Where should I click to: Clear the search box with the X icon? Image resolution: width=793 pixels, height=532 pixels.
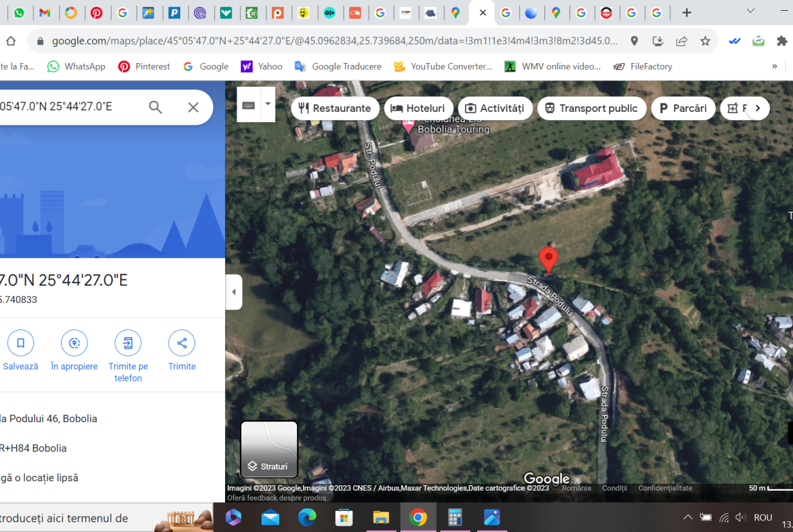click(x=193, y=107)
